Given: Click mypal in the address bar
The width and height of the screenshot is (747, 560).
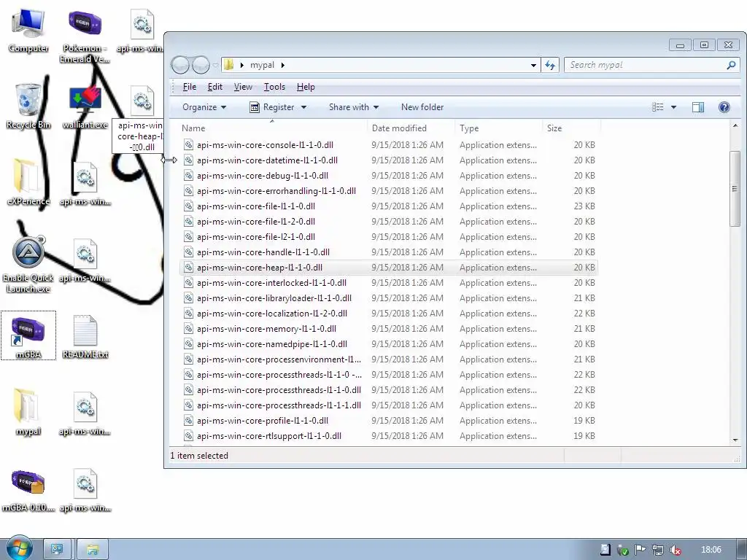Looking at the screenshot, I should [x=262, y=65].
